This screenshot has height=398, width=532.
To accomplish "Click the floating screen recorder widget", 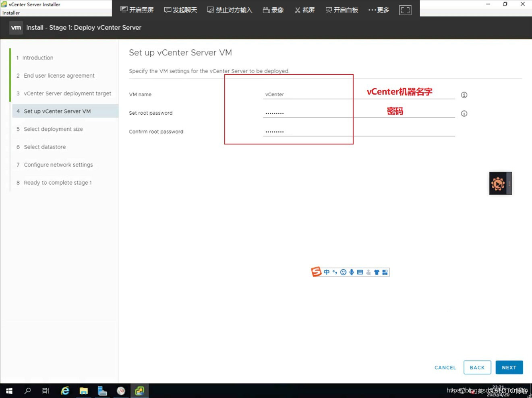I will click(x=501, y=184).
